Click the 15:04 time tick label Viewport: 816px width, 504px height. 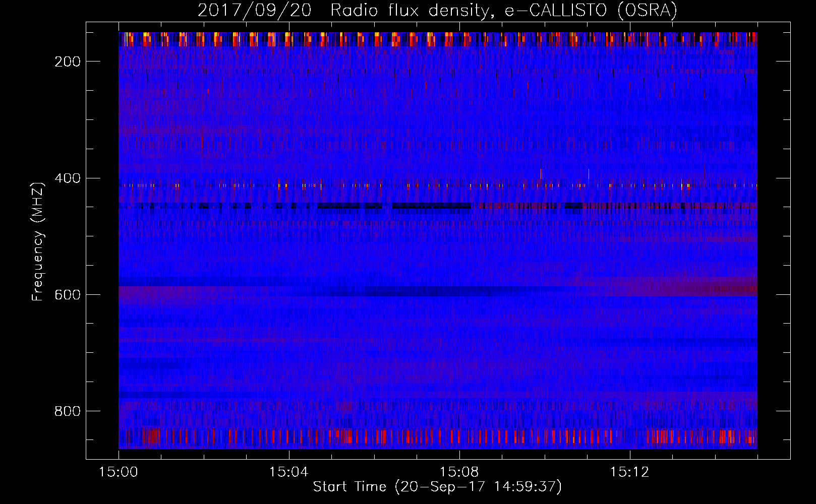click(x=289, y=472)
